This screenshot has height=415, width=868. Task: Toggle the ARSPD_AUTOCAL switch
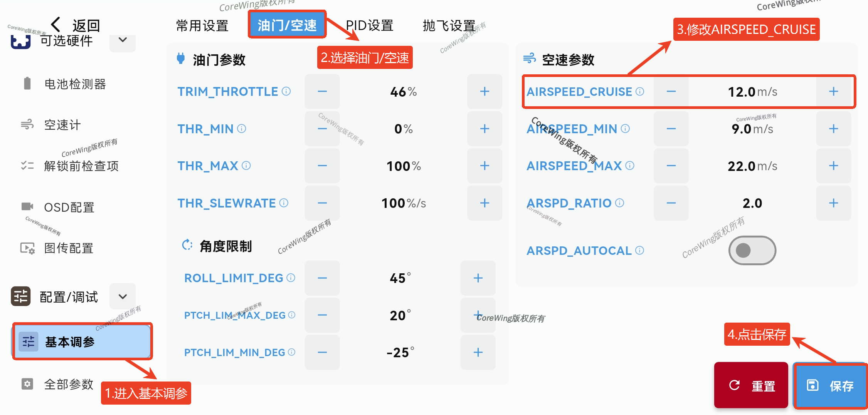pyautogui.click(x=752, y=251)
